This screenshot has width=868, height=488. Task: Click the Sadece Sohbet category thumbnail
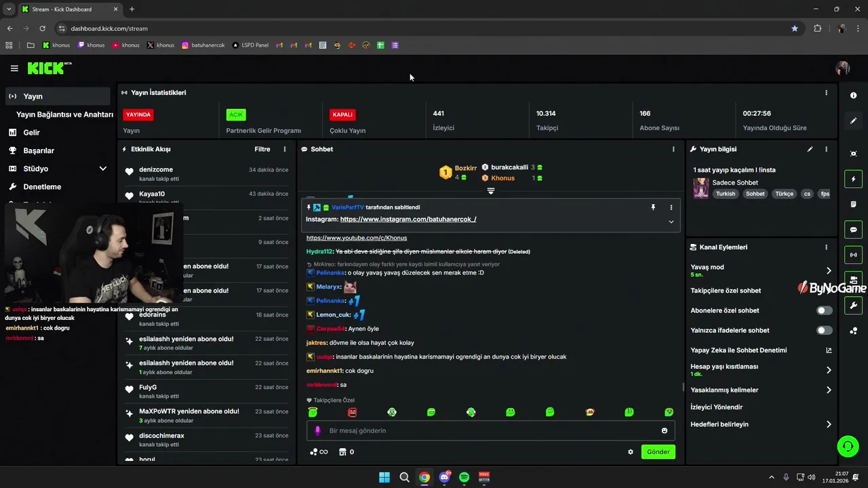point(701,188)
